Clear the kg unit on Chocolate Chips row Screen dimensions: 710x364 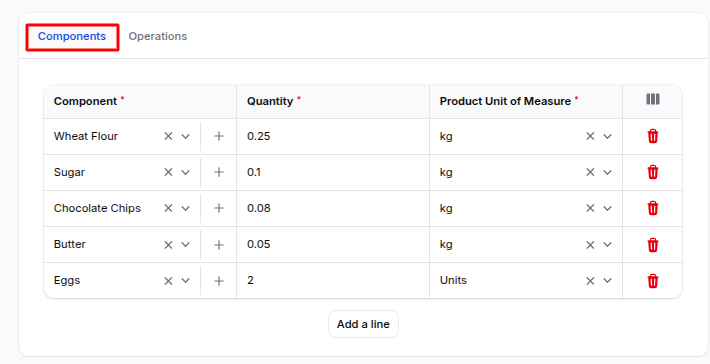pyautogui.click(x=590, y=208)
